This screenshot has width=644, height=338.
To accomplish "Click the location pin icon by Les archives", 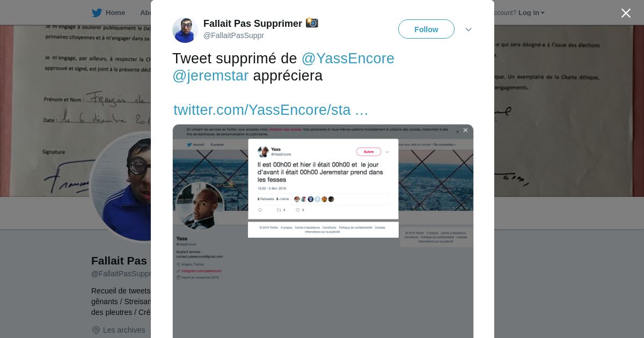I will point(96,330).
